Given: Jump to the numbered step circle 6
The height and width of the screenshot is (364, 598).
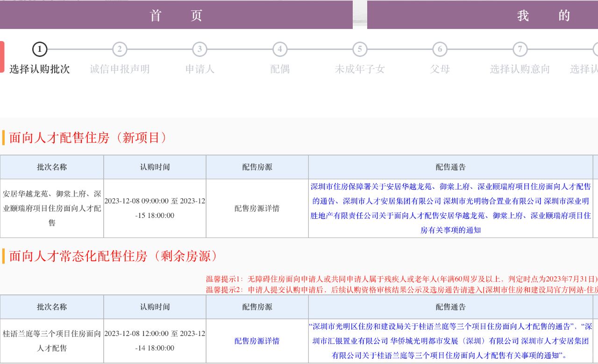Looking at the screenshot, I should point(440,49).
